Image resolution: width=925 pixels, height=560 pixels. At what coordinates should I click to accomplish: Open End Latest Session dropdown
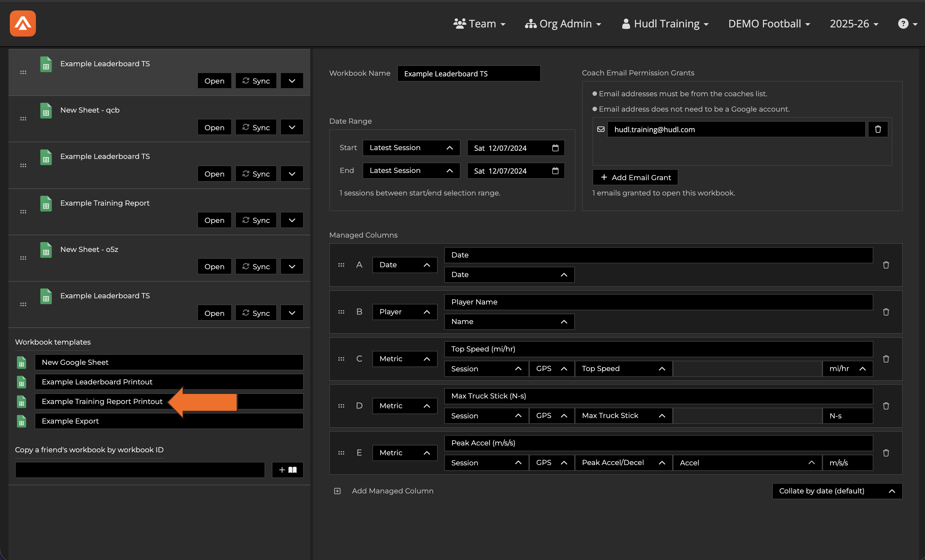(411, 171)
